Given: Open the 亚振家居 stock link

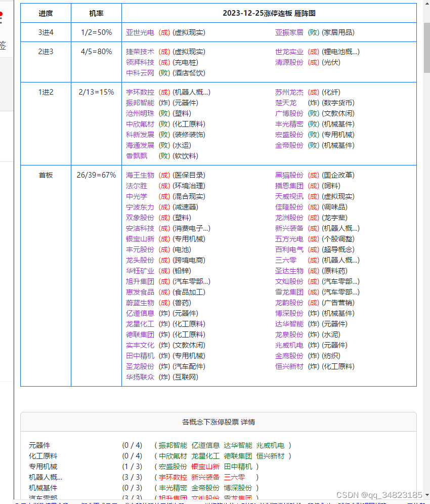Looking at the screenshot, I should (289, 32).
